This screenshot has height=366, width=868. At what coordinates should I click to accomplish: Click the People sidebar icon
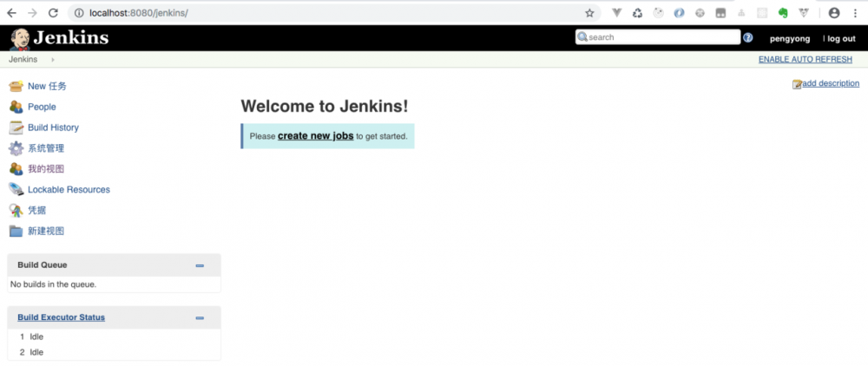(x=16, y=107)
